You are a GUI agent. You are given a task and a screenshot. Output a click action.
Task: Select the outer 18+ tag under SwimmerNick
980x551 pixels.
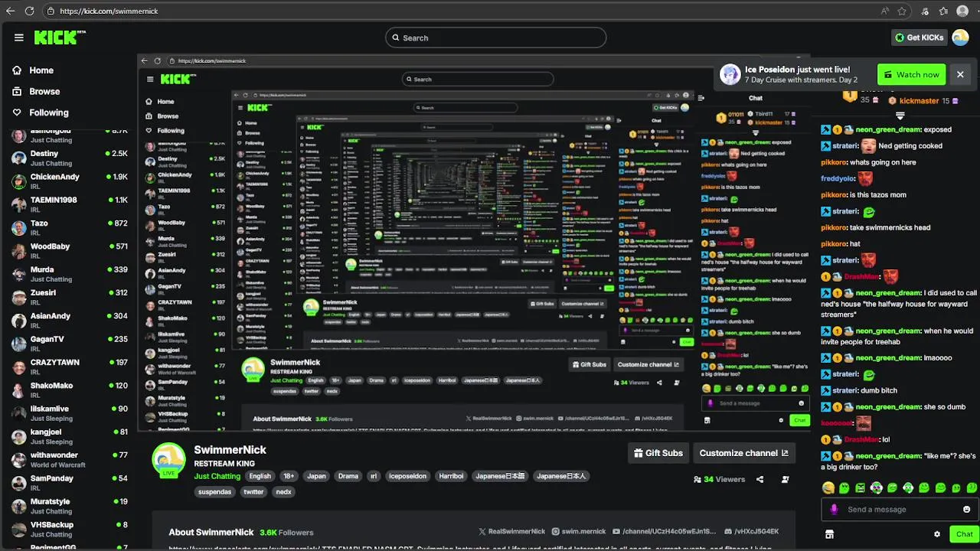coord(289,476)
